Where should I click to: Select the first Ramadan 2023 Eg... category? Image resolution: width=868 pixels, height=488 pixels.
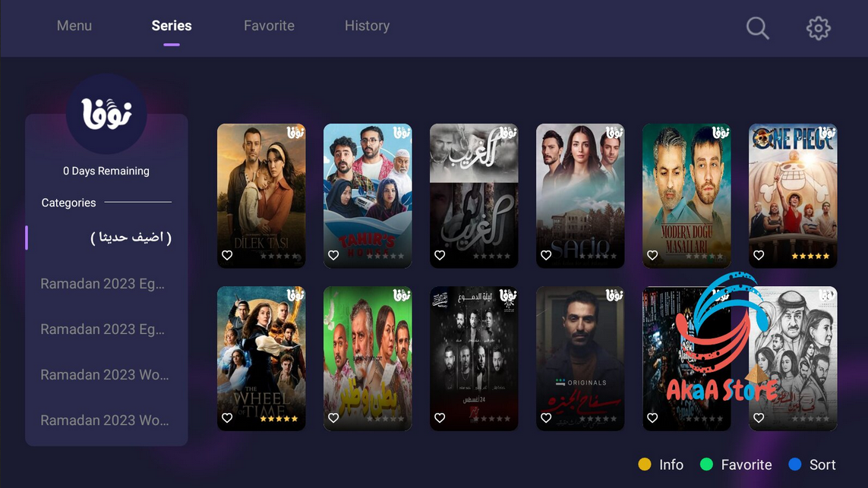[103, 284]
